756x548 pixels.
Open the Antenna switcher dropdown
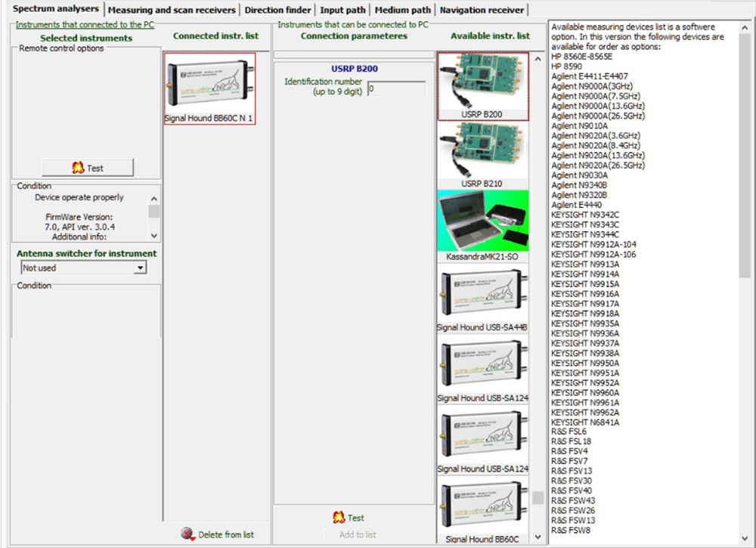click(139, 268)
